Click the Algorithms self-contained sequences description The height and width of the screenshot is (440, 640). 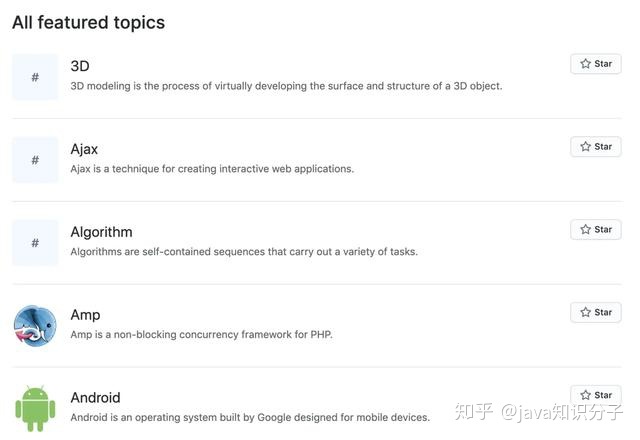pyautogui.click(x=244, y=252)
